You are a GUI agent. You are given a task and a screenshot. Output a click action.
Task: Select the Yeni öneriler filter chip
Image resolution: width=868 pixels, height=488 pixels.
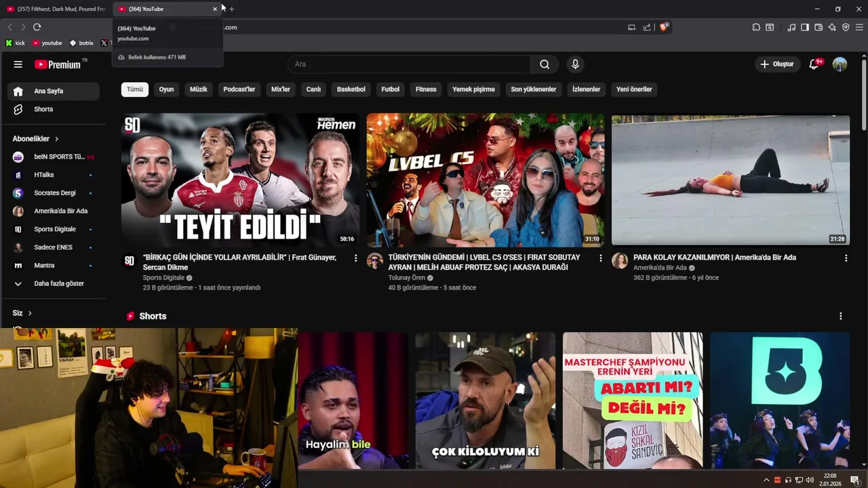click(x=634, y=89)
